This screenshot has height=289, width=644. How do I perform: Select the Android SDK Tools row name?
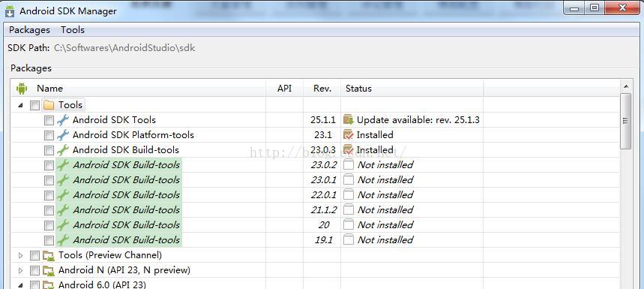point(114,120)
